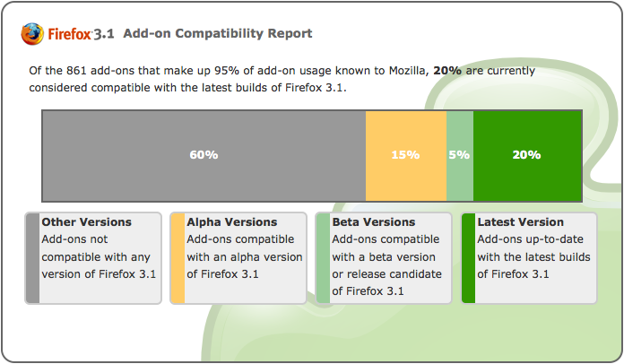Image resolution: width=624 pixels, height=364 pixels.
Task: Click the light green Beta Versions swatch
Action: pyautogui.click(x=323, y=258)
